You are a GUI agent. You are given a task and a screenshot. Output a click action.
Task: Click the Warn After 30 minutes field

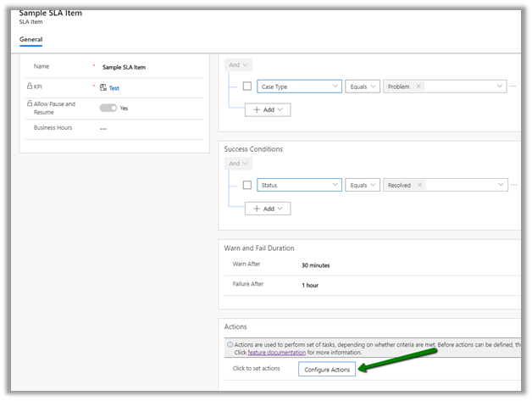pos(316,265)
